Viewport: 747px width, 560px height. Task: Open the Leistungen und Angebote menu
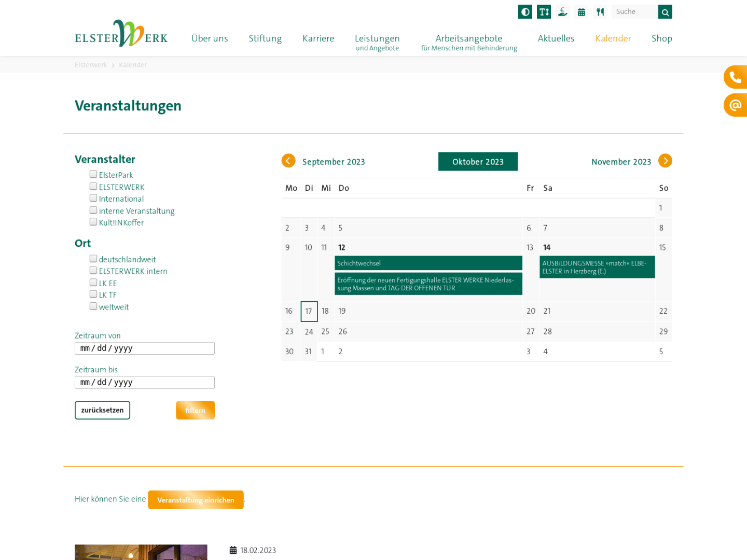(377, 42)
